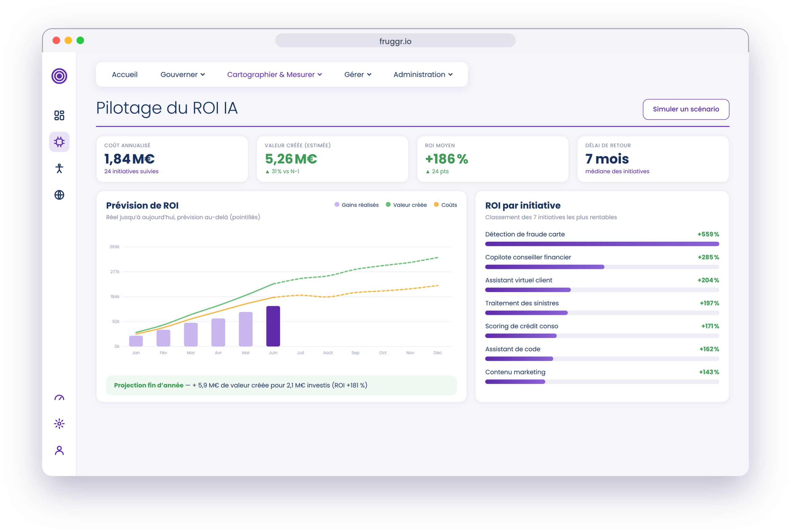
Task: Click the 369k label on chart axis
Action: pos(114,247)
